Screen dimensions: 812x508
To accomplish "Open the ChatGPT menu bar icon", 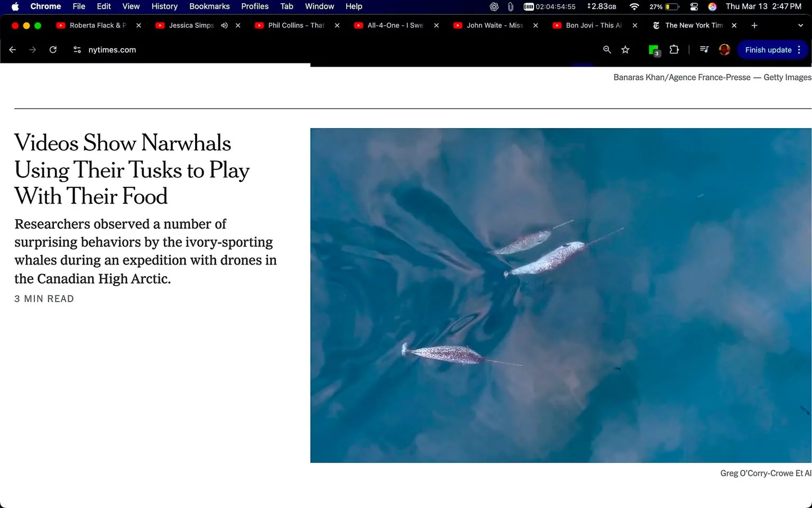I will 494,7.
